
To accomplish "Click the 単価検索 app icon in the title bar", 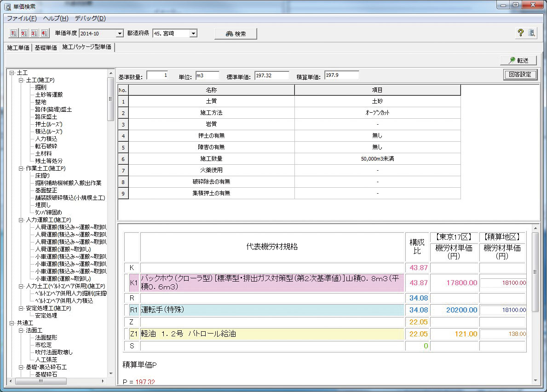I will [7, 6].
